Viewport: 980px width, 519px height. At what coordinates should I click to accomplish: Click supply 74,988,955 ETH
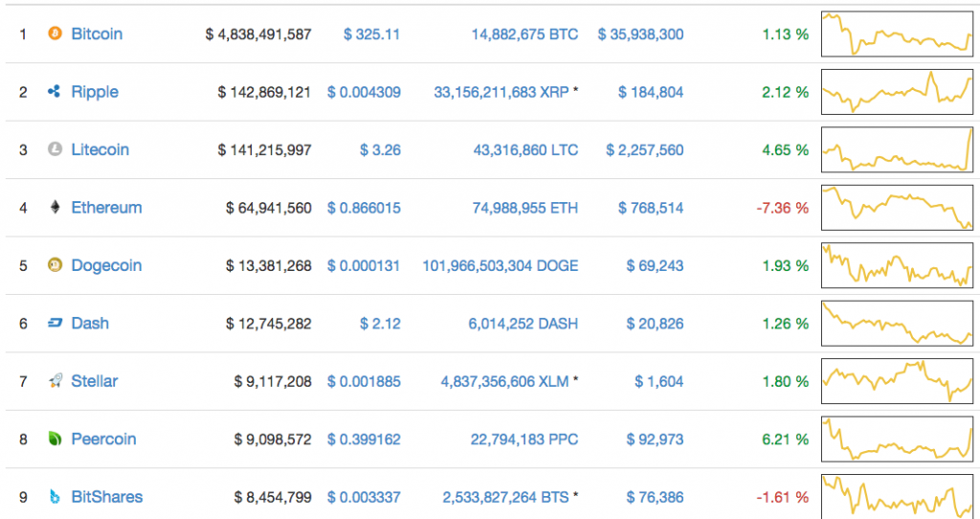coord(525,208)
